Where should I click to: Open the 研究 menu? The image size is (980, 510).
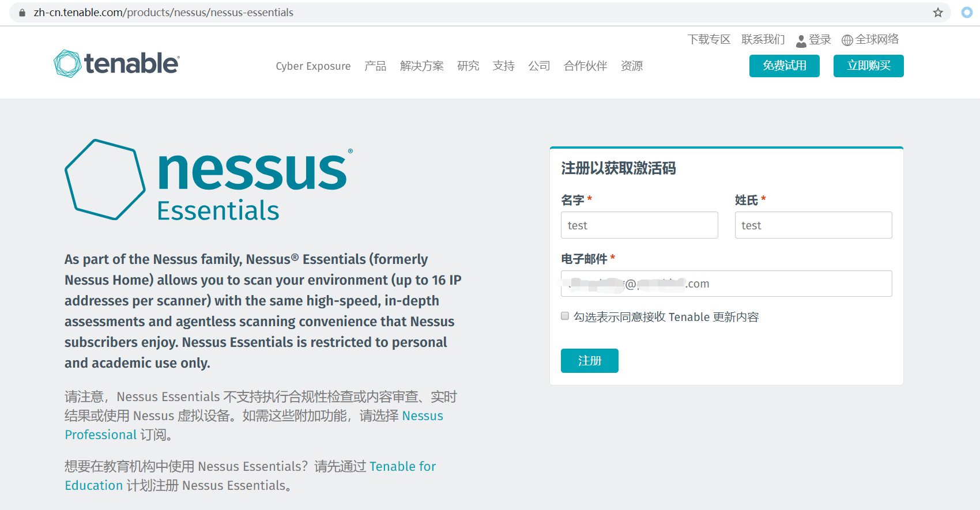click(468, 66)
